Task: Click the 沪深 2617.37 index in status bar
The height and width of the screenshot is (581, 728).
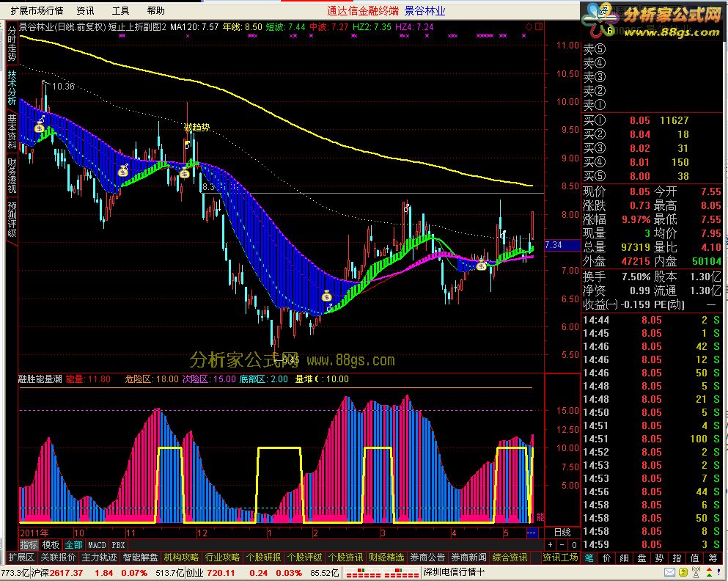Action: pos(56,573)
